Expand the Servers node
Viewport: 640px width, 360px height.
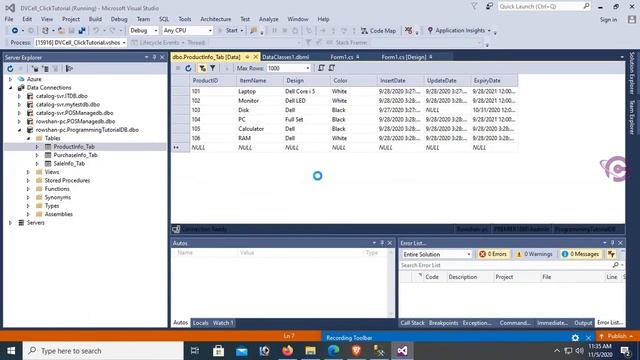[x=10, y=223]
